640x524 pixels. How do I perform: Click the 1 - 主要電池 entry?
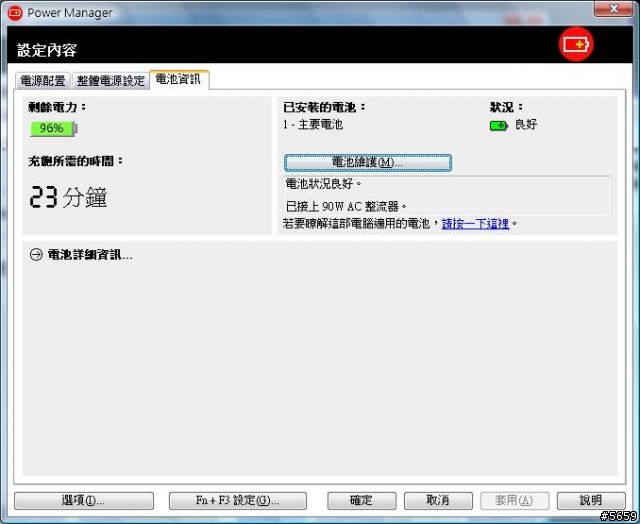[x=313, y=124]
